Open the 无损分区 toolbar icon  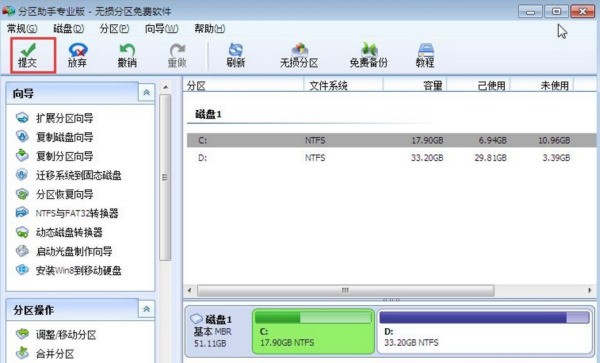[299, 50]
